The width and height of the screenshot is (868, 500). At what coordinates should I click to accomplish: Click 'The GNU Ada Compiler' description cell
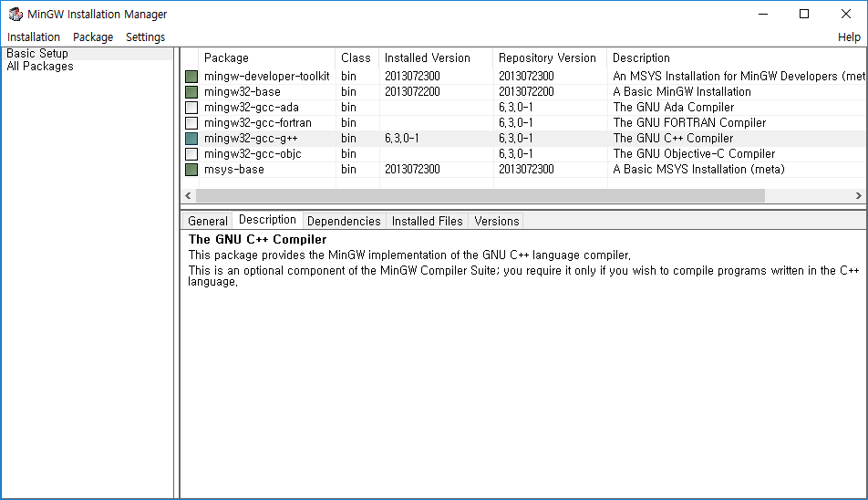click(673, 108)
